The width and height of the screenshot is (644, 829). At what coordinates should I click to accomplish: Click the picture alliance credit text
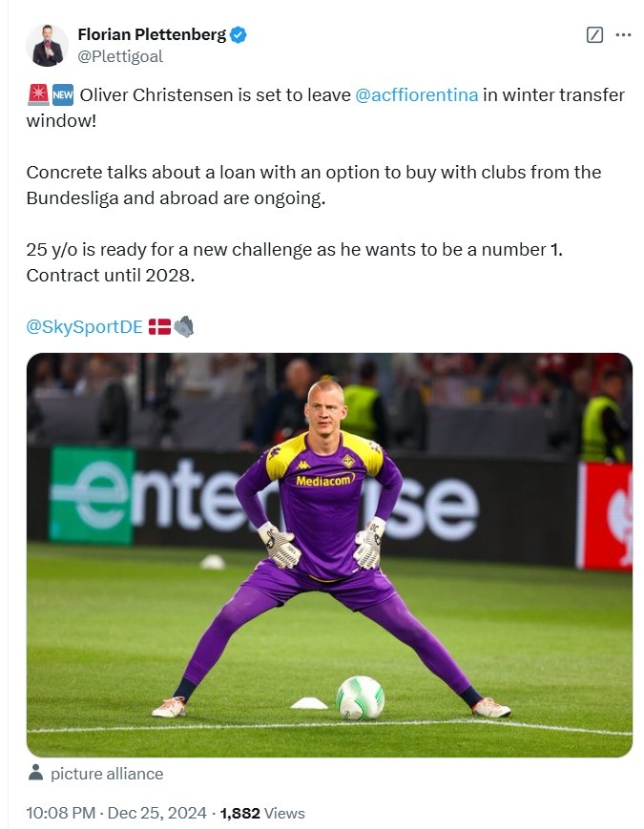[107, 774]
